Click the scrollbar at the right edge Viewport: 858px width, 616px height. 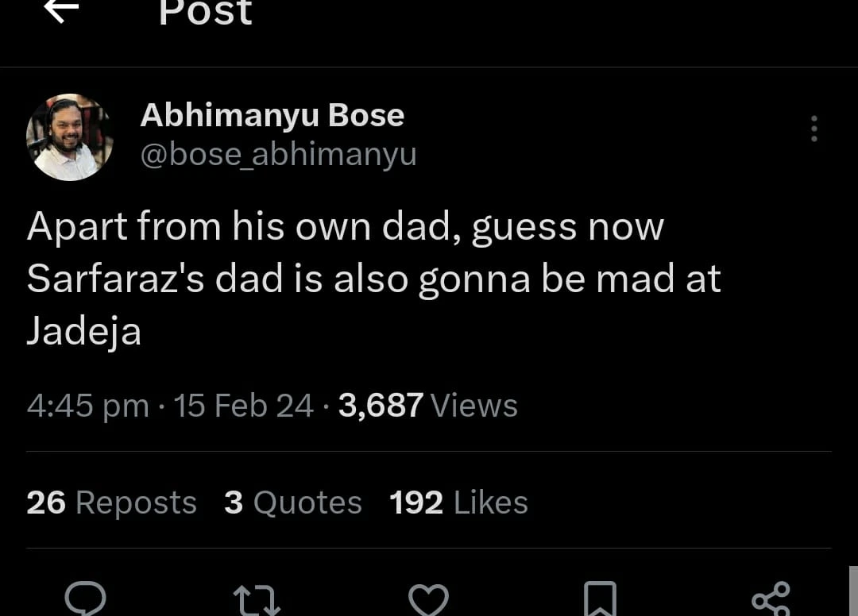point(852,591)
